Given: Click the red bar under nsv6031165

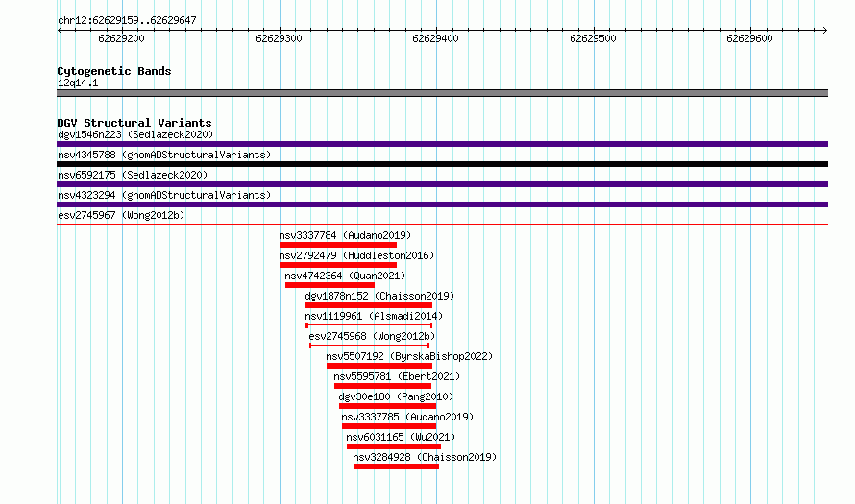Looking at the screenshot, I should 394,446.
